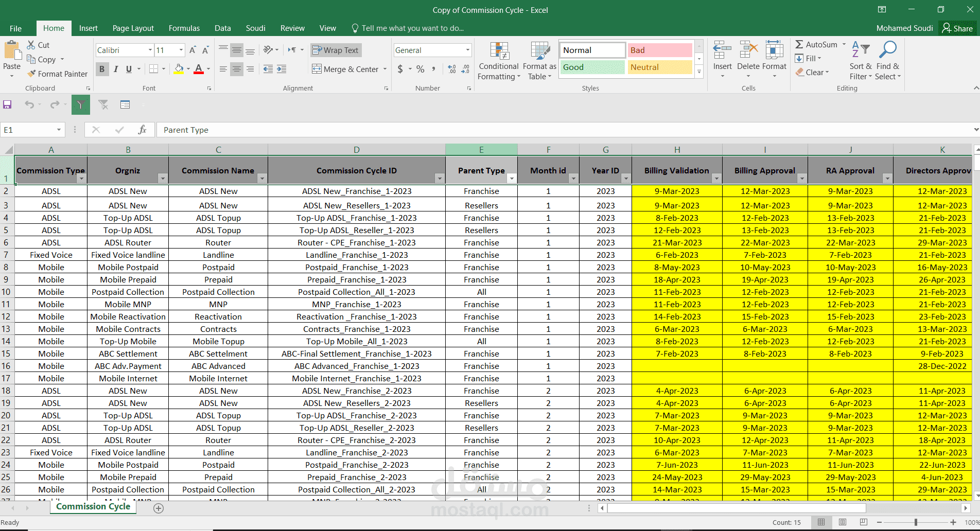The image size is (980, 531).
Task: Toggle Align Right
Action: (x=250, y=69)
